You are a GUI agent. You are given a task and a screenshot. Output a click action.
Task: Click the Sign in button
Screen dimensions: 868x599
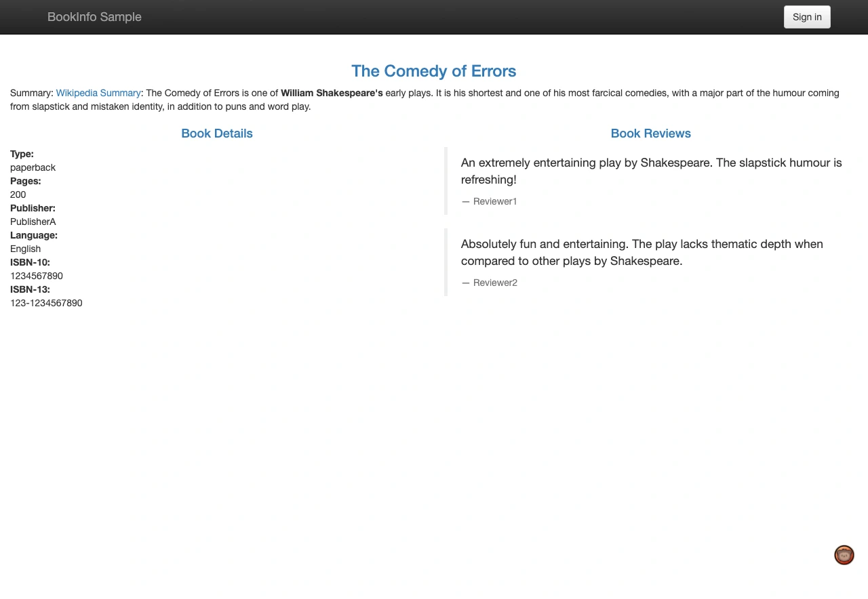click(x=807, y=17)
